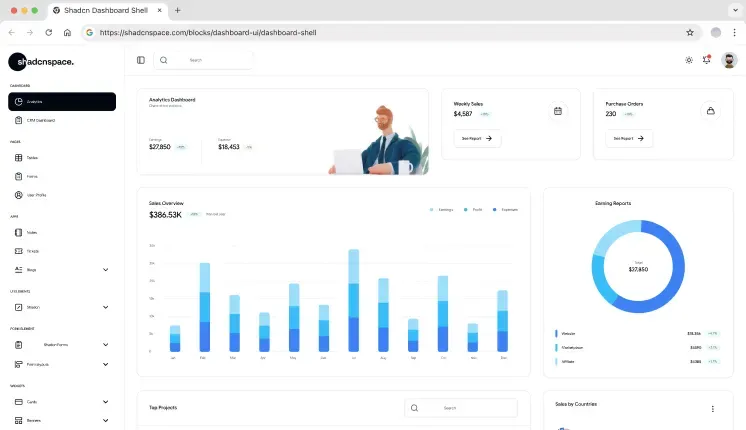Expand the Cards sidebar item
Image resolution: width=746 pixels, height=430 pixels.
tap(105, 402)
